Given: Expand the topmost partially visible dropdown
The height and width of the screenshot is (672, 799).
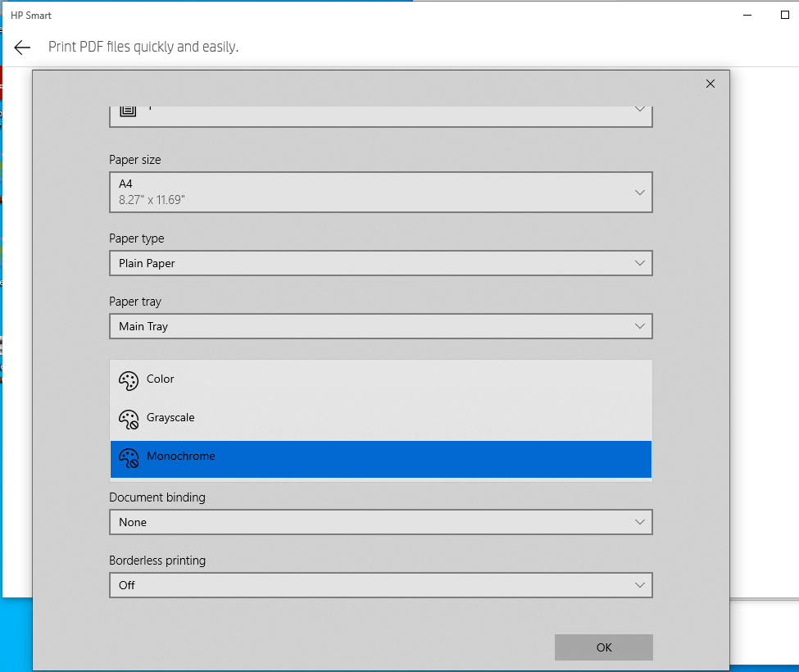Looking at the screenshot, I should pyautogui.click(x=380, y=111).
